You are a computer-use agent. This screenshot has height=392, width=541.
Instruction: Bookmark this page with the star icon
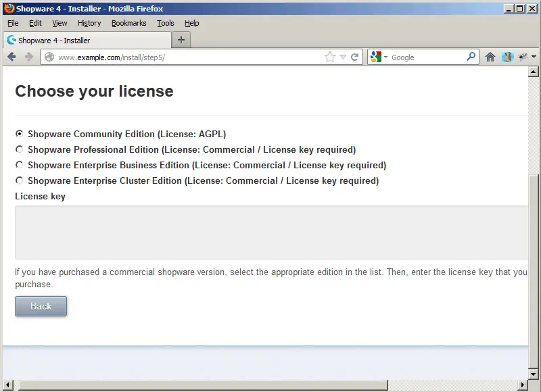330,57
